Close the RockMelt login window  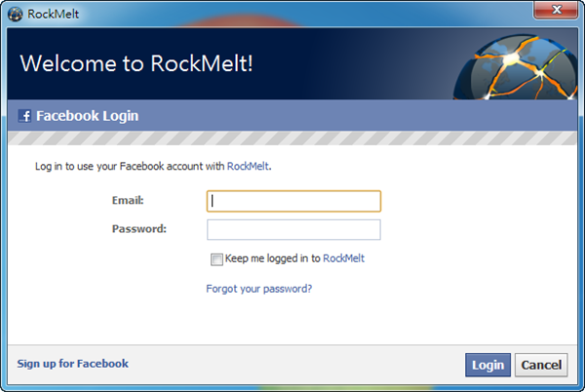pos(554,11)
